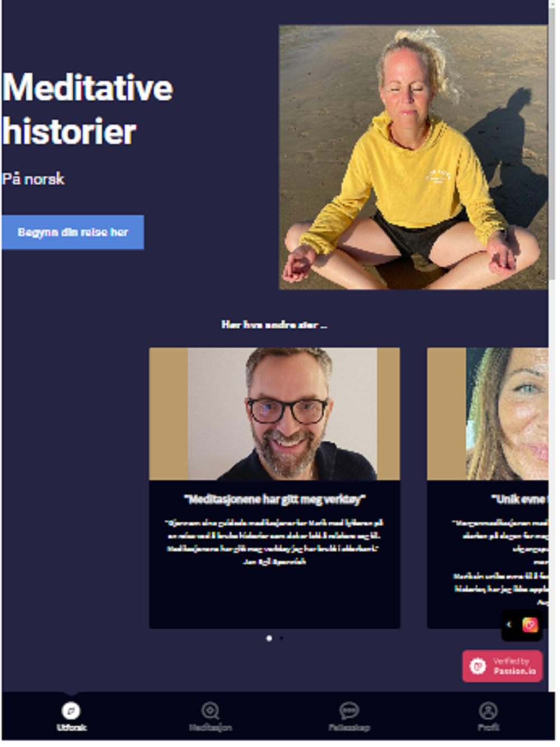This screenshot has width=560, height=747.
Task: Click the Verified by Passion.io badge
Action: pos(502,666)
